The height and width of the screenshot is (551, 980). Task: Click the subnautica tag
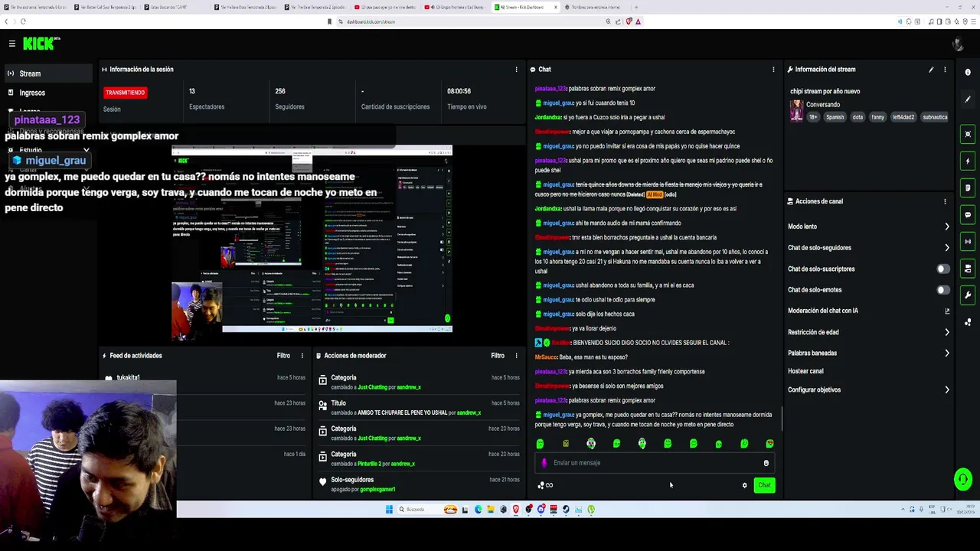coord(935,117)
